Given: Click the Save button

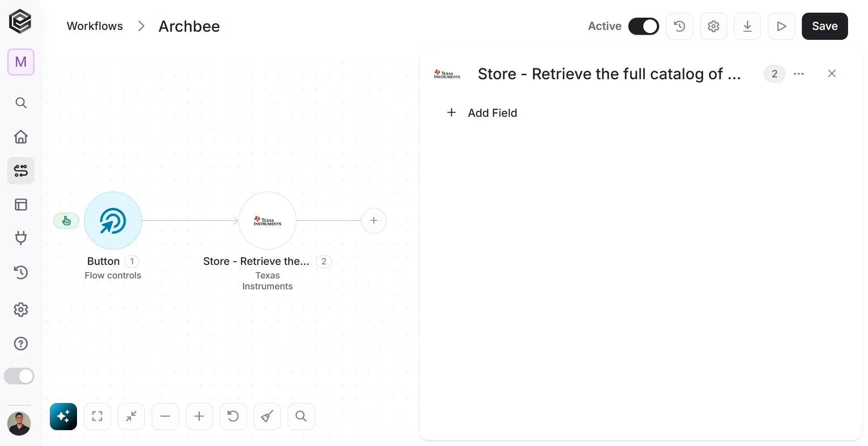Looking at the screenshot, I should [825, 26].
